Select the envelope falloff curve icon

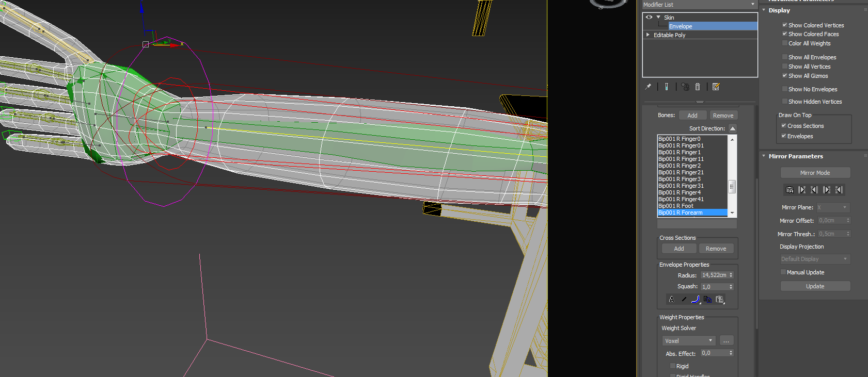(x=696, y=299)
